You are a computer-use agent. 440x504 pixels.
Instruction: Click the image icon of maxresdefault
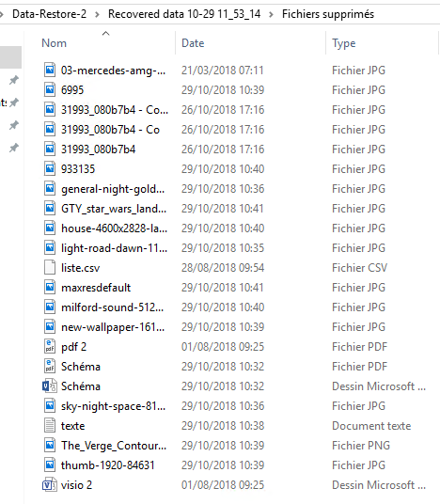coord(50,287)
